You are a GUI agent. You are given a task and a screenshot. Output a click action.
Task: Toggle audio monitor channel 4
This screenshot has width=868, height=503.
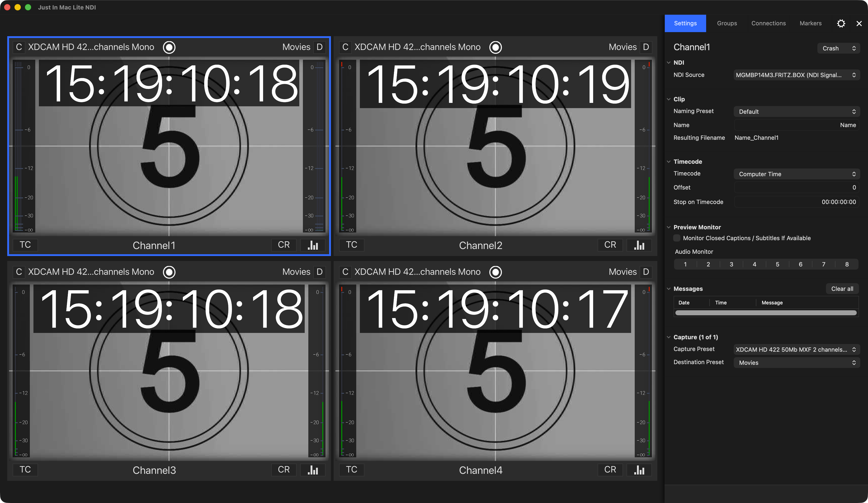pyautogui.click(x=754, y=265)
